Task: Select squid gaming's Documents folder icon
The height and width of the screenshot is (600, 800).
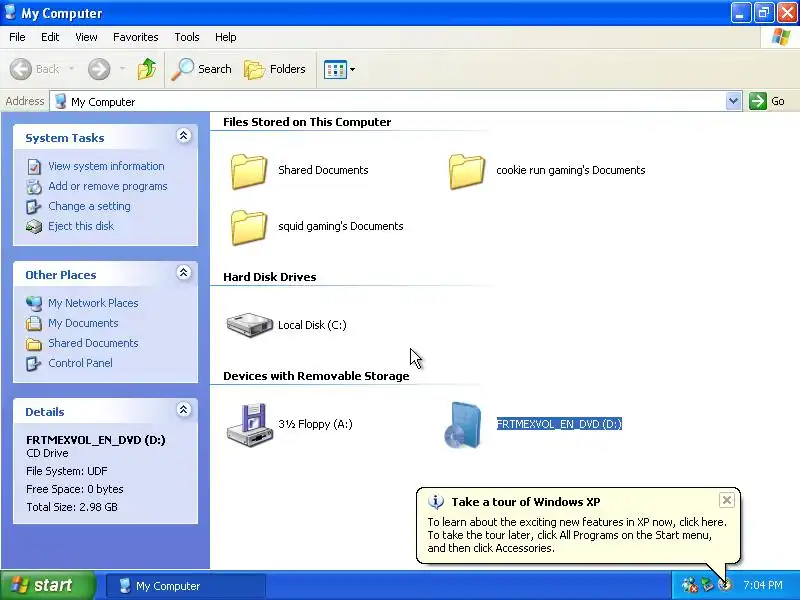Action: point(248,228)
